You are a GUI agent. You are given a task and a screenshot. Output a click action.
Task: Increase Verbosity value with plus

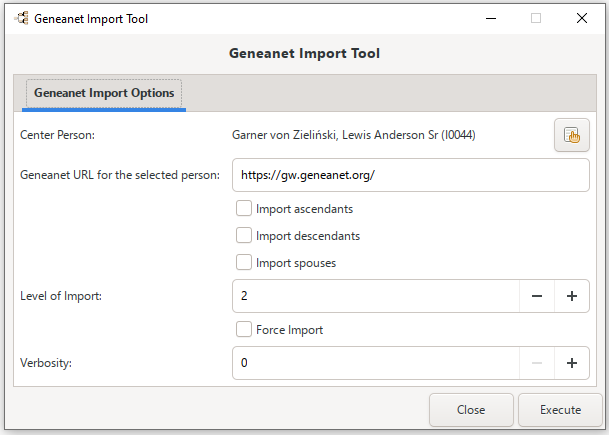(x=572, y=363)
